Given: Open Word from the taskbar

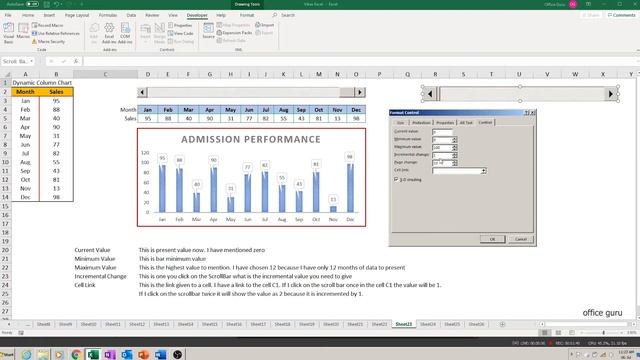Looking at the screenshot, I should point(160,354).
